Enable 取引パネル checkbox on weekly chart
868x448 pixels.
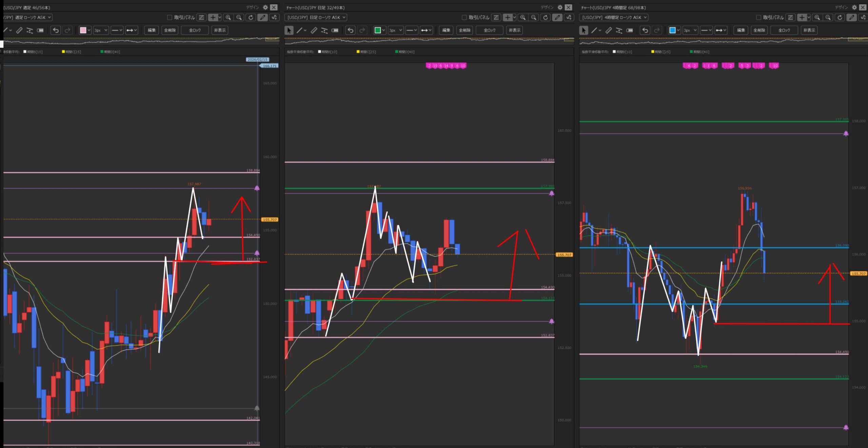coord(170,17)
